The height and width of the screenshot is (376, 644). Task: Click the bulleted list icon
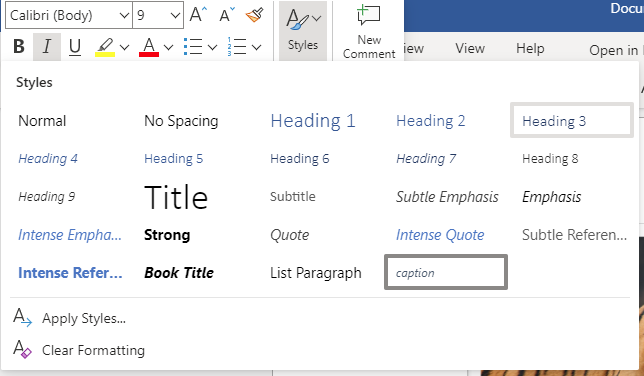193,47
